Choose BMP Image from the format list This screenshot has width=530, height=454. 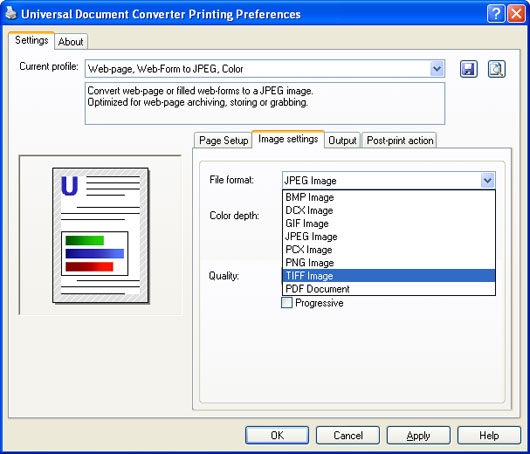point(389,197)
